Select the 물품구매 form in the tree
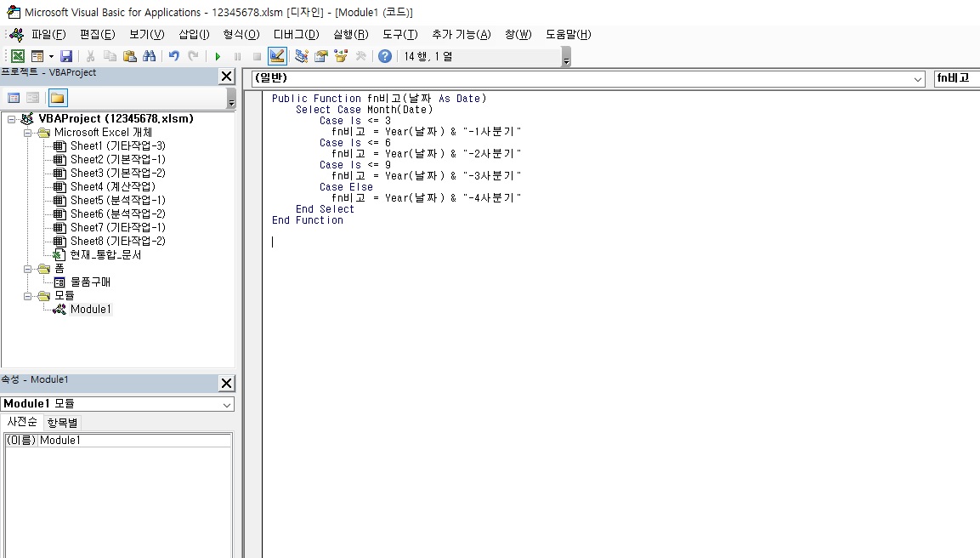The image size is (980, 558). (90, 282)
